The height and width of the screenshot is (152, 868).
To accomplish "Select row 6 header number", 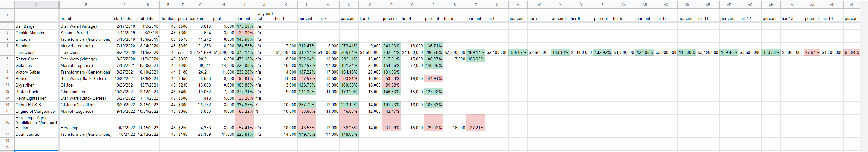I will [x=7, y=52].
